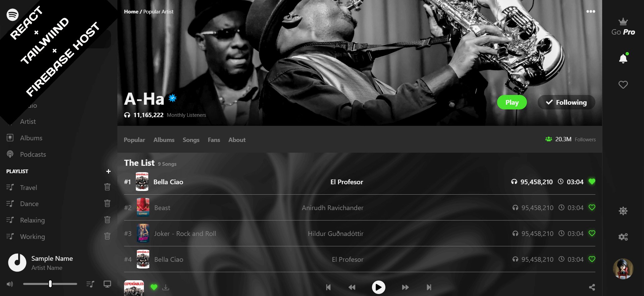Delete the Relaxing playlist
This screenshot has height=296, width=644.
point(107,219)
